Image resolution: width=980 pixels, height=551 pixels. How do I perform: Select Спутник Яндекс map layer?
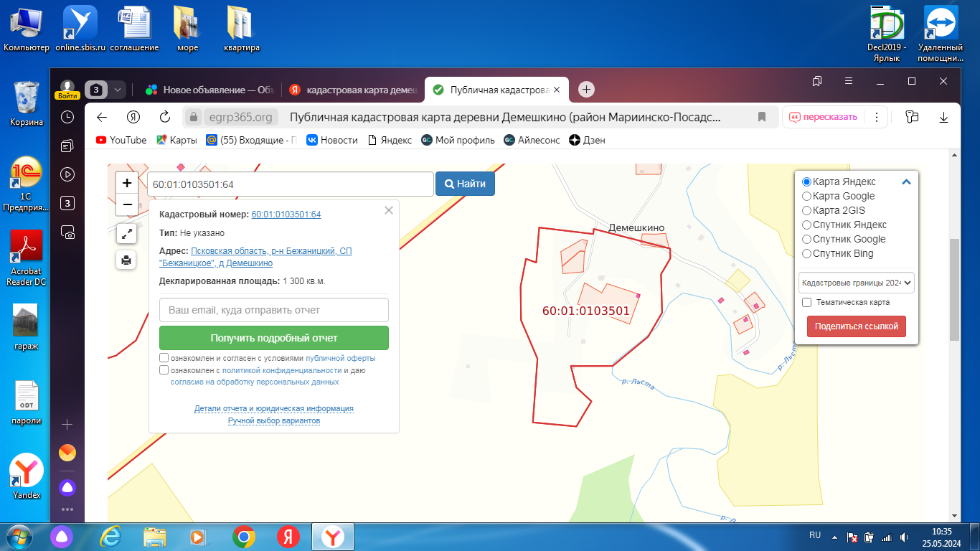(x=806, y=225)
